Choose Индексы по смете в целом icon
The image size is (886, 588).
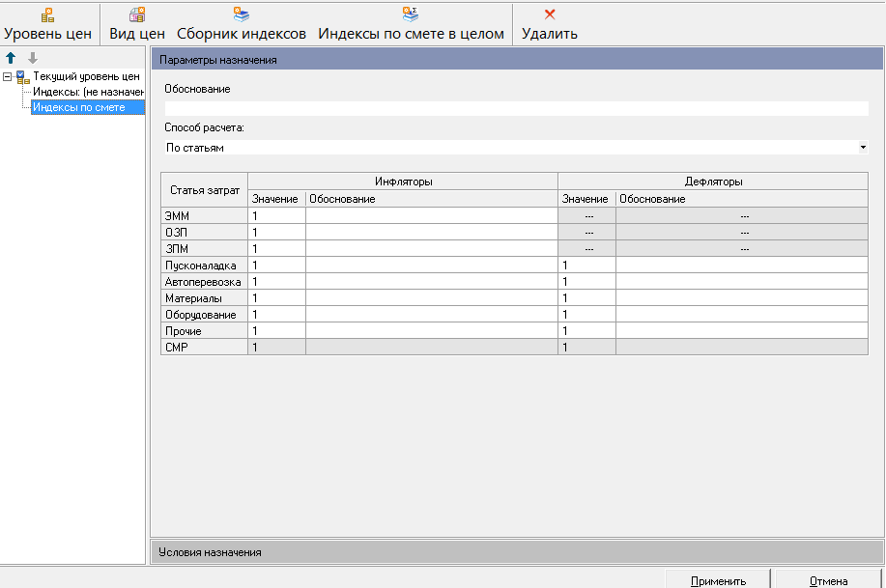pyautogui.click(x=411, y=14)
